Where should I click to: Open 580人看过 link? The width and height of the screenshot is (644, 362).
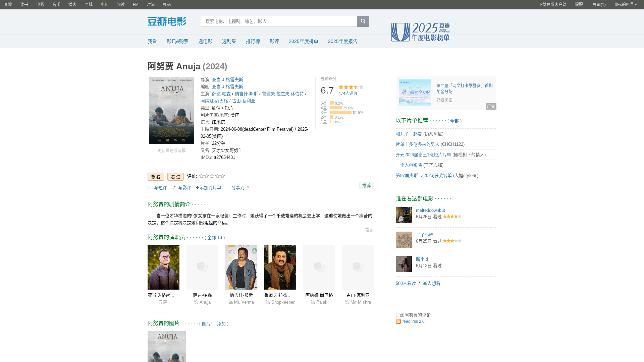[x=406, y=284]
